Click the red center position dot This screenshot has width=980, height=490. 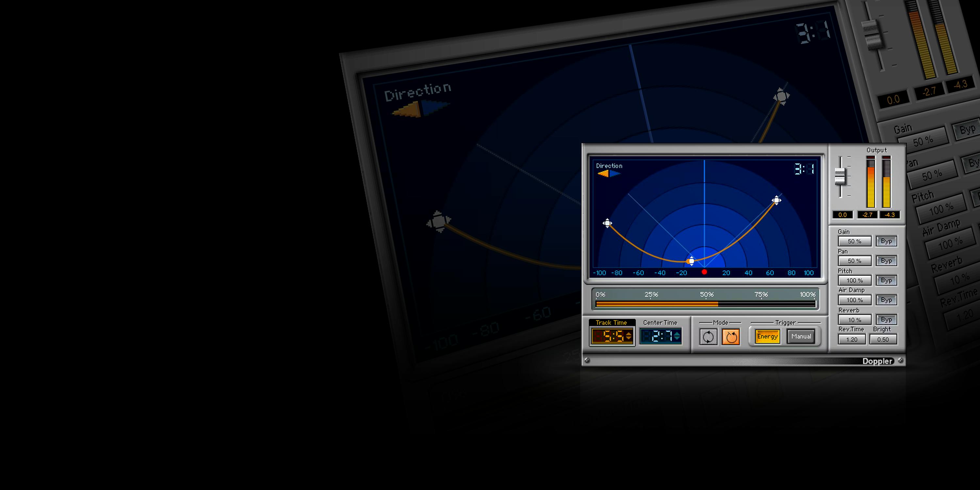tap(704, 272)
